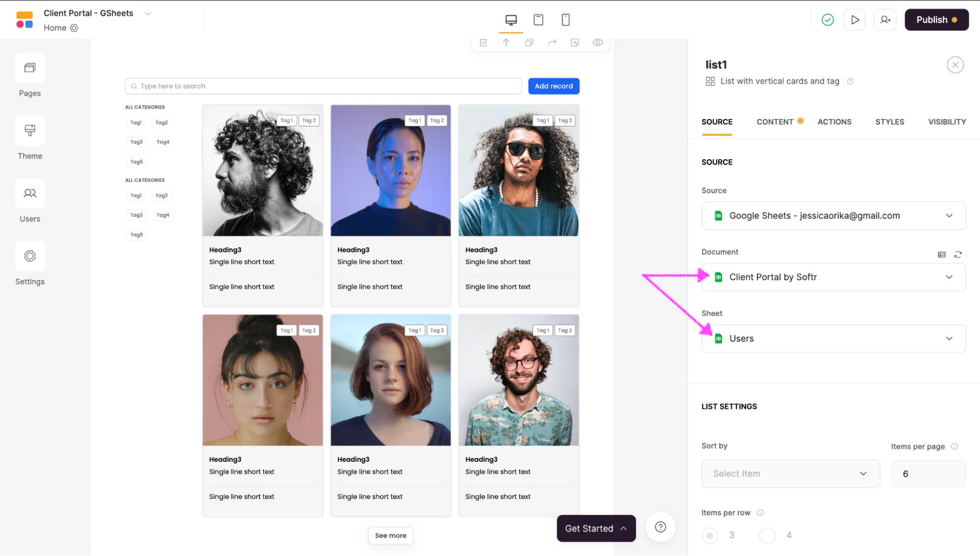The height and width of the screenshot is (556, 980).
Task: Click the Publish button
Action: [x=936, y=20]
